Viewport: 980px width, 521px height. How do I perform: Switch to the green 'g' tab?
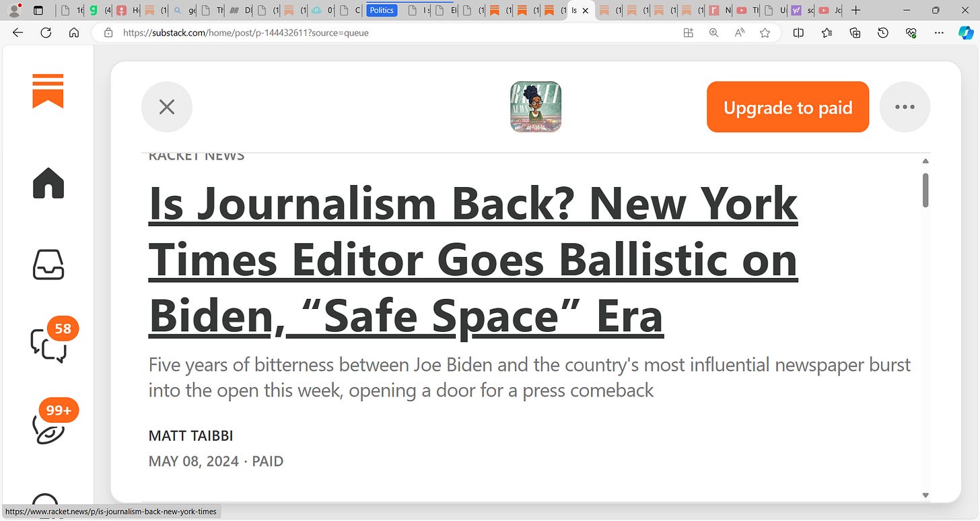[x=100, y=10]
